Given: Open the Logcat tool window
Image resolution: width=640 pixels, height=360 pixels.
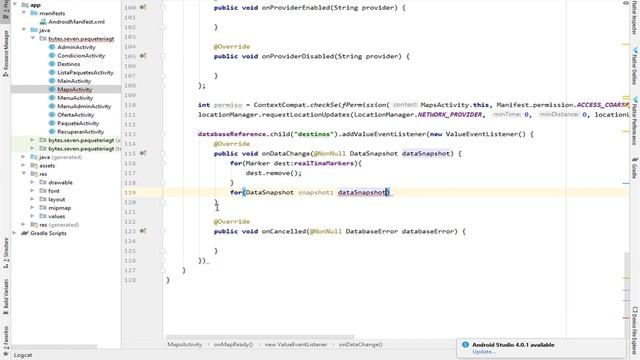Looking at the screenshot, I should 23,355.
